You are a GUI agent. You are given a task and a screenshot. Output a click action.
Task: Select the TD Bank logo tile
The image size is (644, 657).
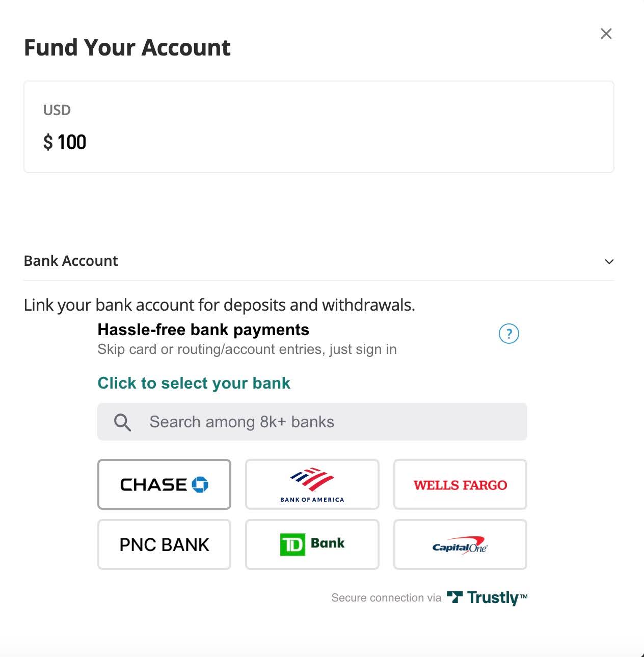coord(312,544)
